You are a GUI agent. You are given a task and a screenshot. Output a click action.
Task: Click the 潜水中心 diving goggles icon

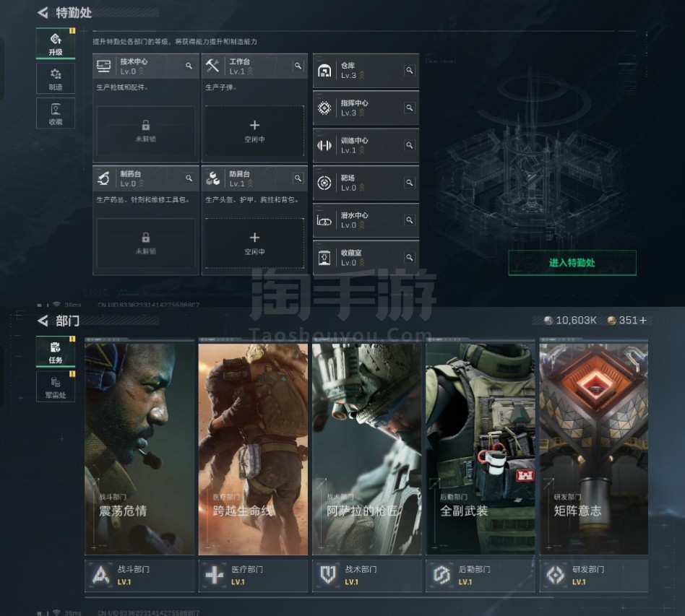pyautogui.click(x=324, y=220)
